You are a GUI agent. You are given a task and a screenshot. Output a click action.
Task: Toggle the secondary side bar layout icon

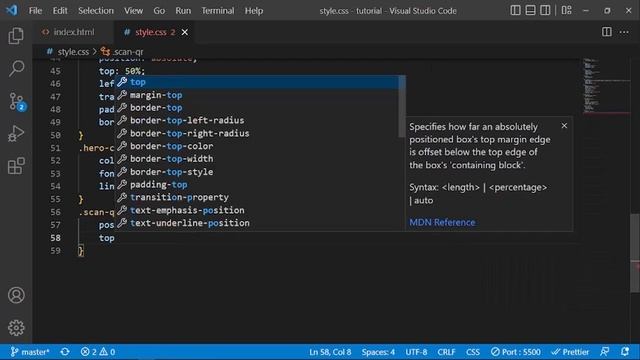click(x=545, y=10)
